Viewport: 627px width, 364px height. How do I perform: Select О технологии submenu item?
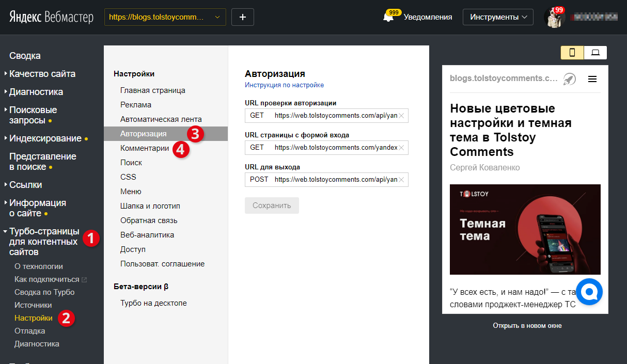pyautogui.click(x=39, y=266)
